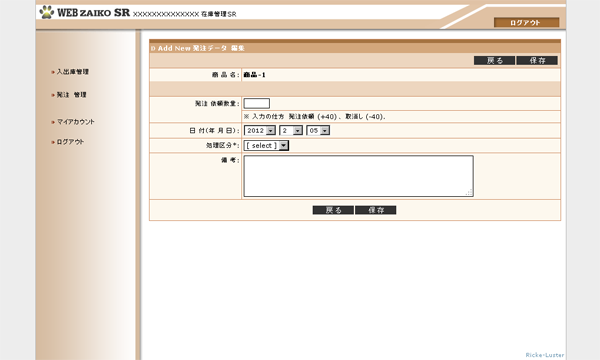Click inside the 備考 text area
600x360 pixels.
(x=359, y=176)
